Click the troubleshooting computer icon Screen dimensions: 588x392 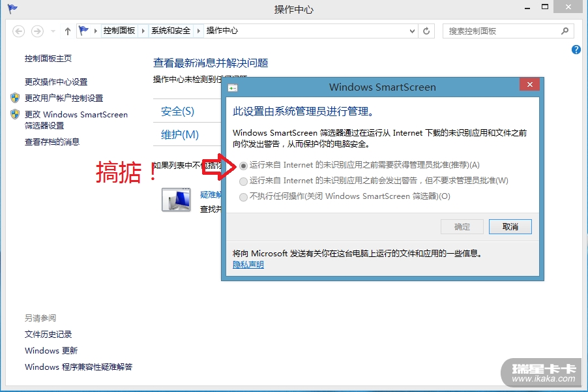coord(176,200)
